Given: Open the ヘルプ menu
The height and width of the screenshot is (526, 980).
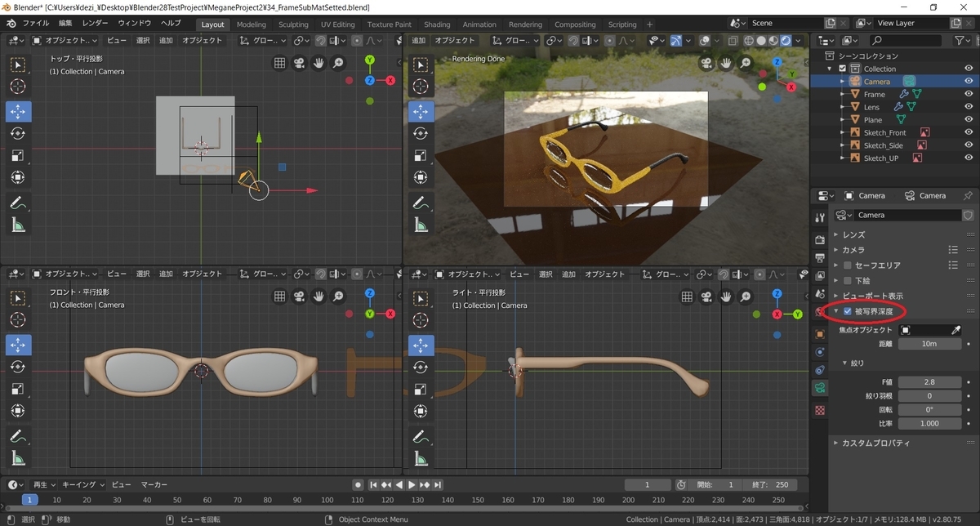Looking at the screenshot, I should 171,24.
